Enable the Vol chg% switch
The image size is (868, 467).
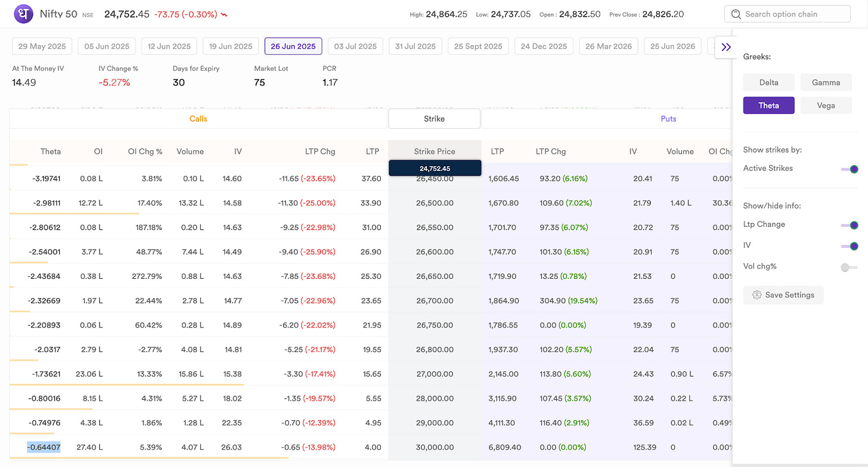pyautogui.click(x=849, y=267)
